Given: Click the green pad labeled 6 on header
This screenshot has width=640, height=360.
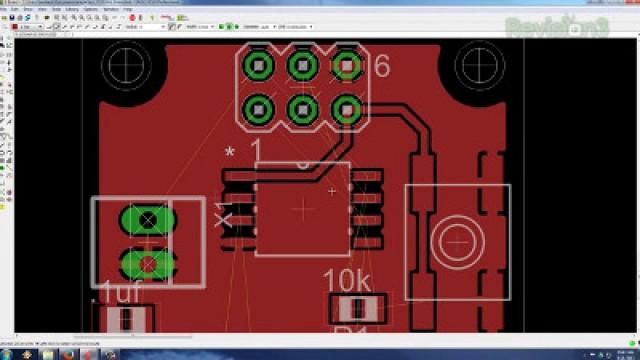Looking at the screenshot, I should 347,66.
